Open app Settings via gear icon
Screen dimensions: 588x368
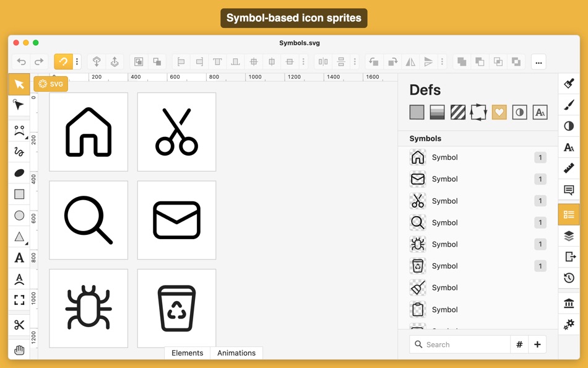(569, 323)
